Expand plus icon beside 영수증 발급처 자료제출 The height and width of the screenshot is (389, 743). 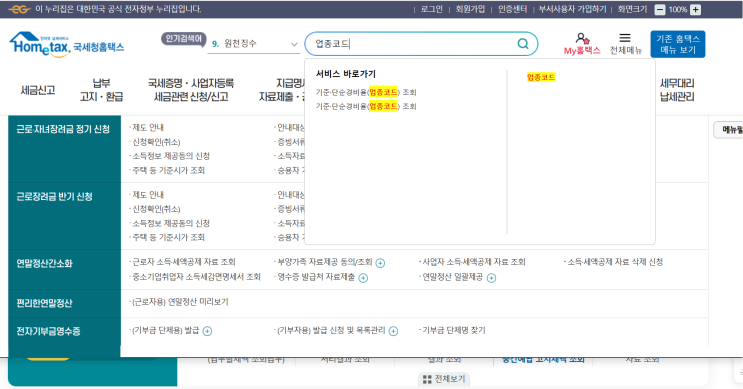(x=363, y=278)
